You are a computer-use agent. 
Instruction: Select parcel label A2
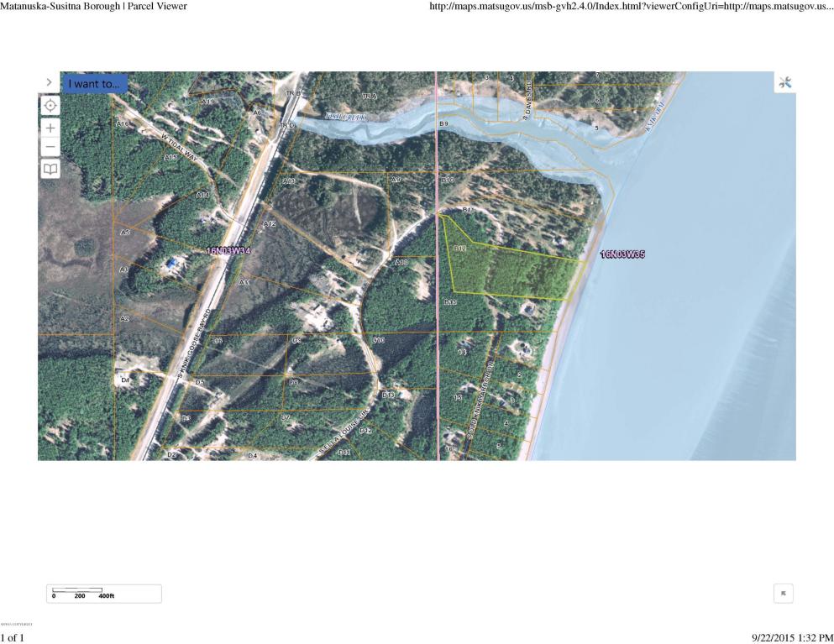pos(124,318)
